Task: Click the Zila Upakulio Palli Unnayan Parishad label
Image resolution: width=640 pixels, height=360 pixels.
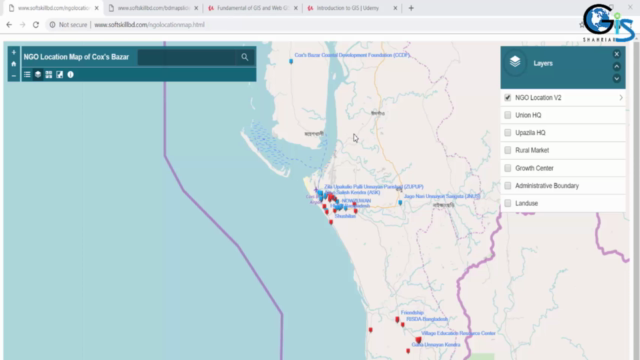Action: (x=374, y=187)
